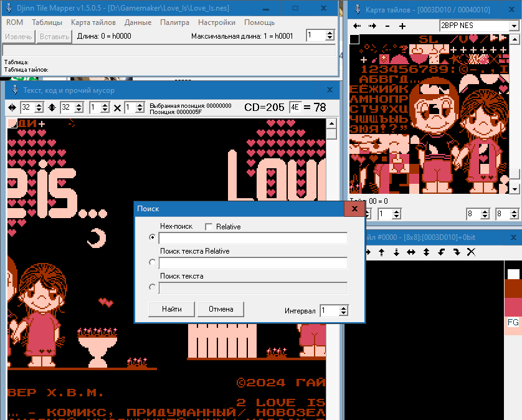Flip tile horizontally in tile editor
Screen dimensions: 522x420
[x=411, y=252]
